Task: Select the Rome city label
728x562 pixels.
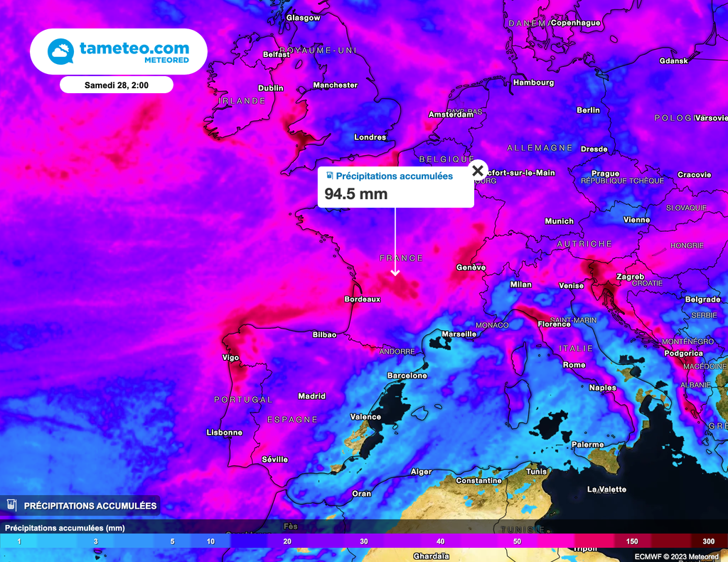Action: [x=574, y=365]
